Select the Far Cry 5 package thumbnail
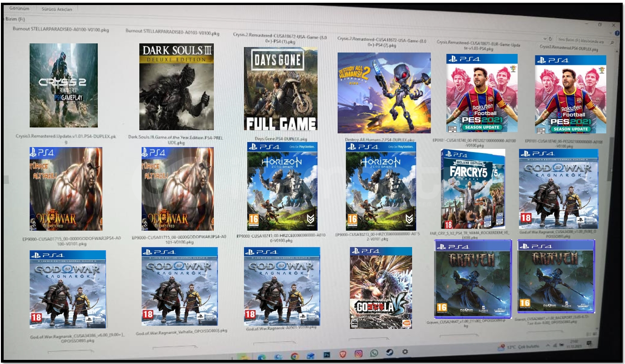Screen dimensions: 625x364 click(x=473, y=189)
